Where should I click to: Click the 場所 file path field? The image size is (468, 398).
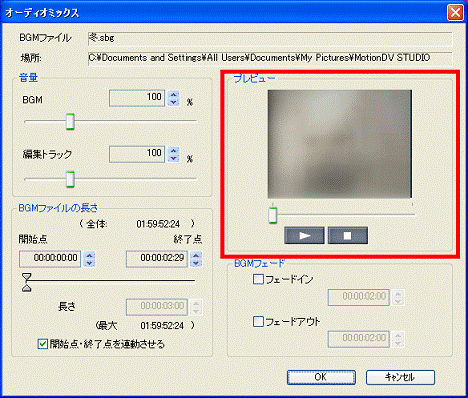tap(270, 58)
